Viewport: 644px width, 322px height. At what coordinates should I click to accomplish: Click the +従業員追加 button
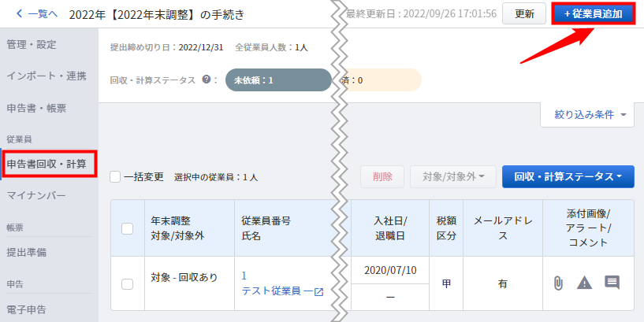pyautogui.click(x=593, y=13)
